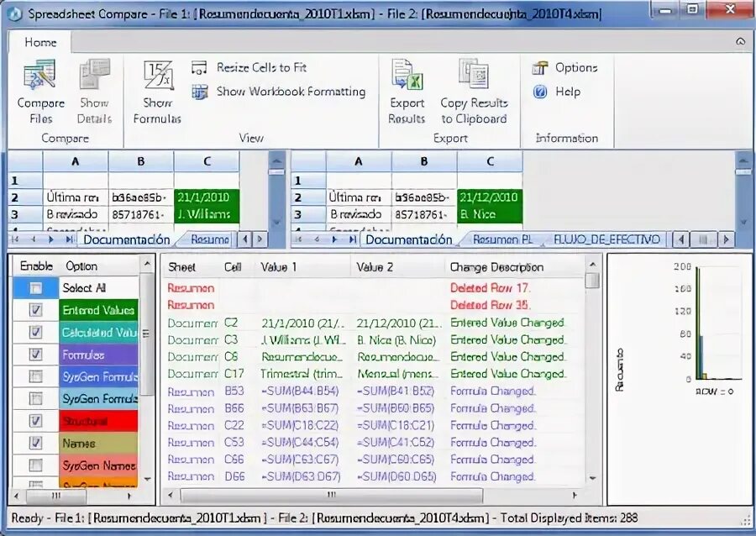Open Help via the question icon

[x=540, y=92]
